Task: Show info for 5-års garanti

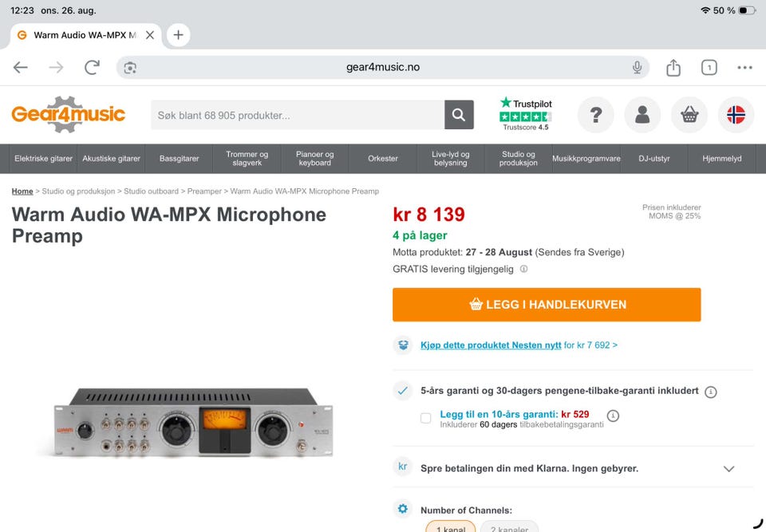Action: tap(711, 392)
